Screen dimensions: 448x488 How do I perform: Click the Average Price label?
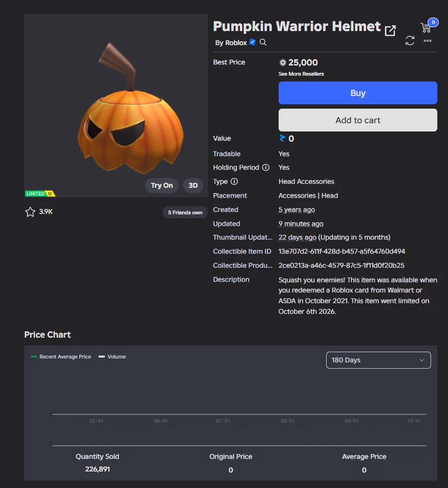(x=364, y=456)
